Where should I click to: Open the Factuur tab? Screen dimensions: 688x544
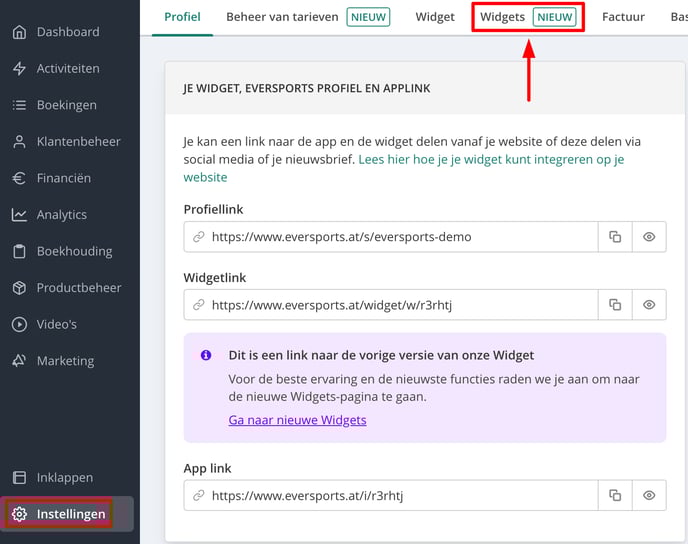tap(623, 17)
